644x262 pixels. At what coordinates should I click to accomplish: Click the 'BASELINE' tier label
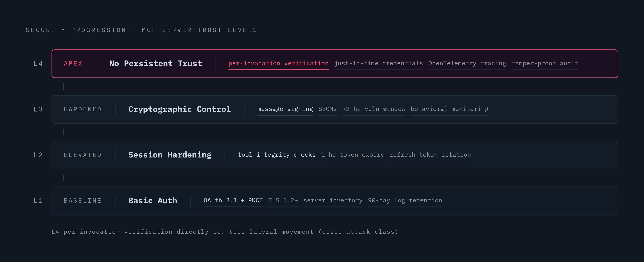pyautogui.click(x=82, y=200)
